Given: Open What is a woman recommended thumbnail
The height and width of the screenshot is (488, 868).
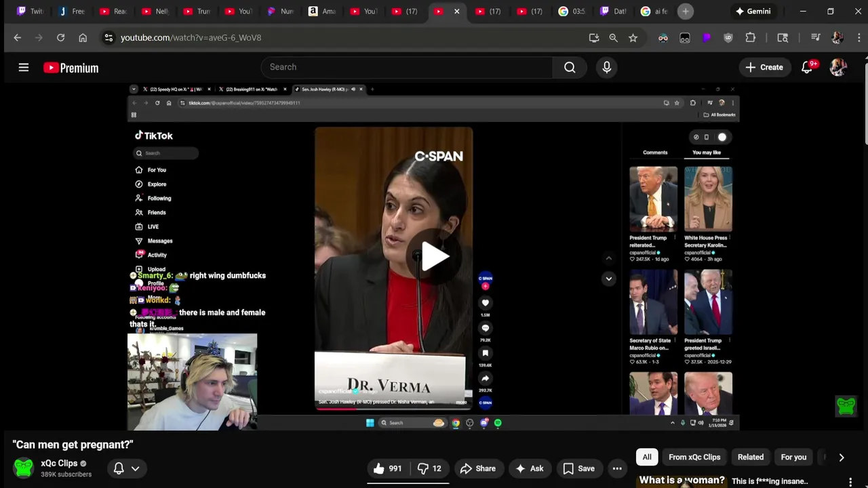Looking at the screenshot, I should [x=682, y=481].
